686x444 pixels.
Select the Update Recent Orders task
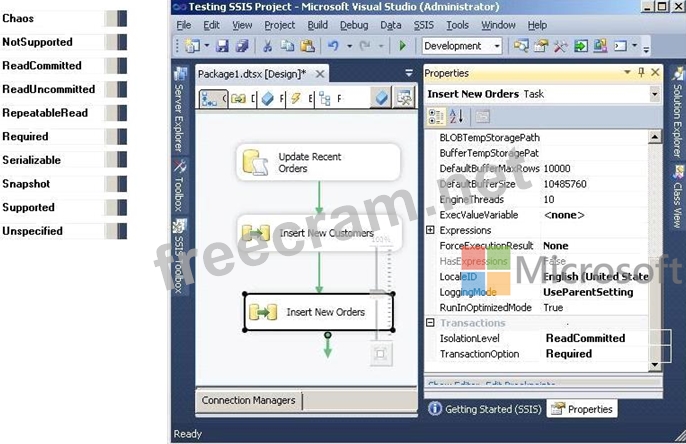[318, 162]
